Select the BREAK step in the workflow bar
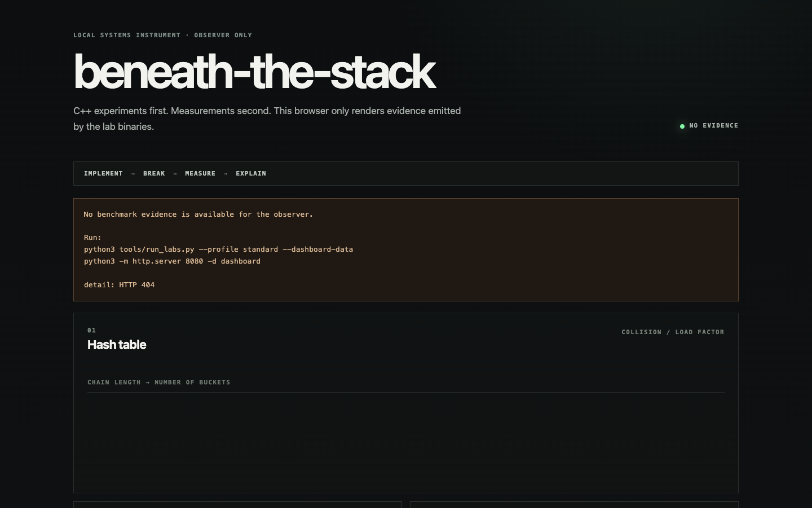 (154, 173)
